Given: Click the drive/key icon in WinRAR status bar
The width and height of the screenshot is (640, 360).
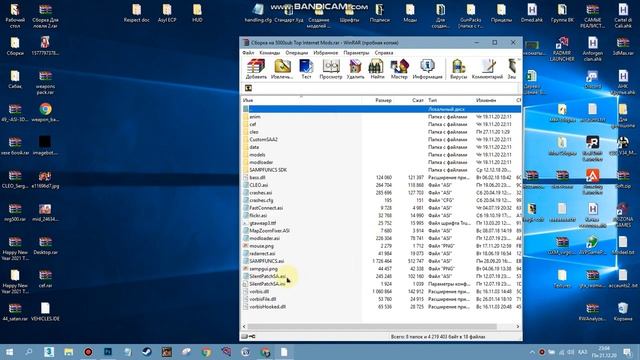Looking at the screenshot, I should [248, 336].
